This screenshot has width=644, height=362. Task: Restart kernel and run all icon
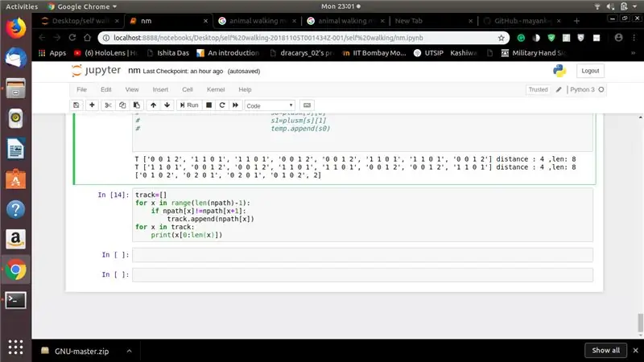click(235, 105)
